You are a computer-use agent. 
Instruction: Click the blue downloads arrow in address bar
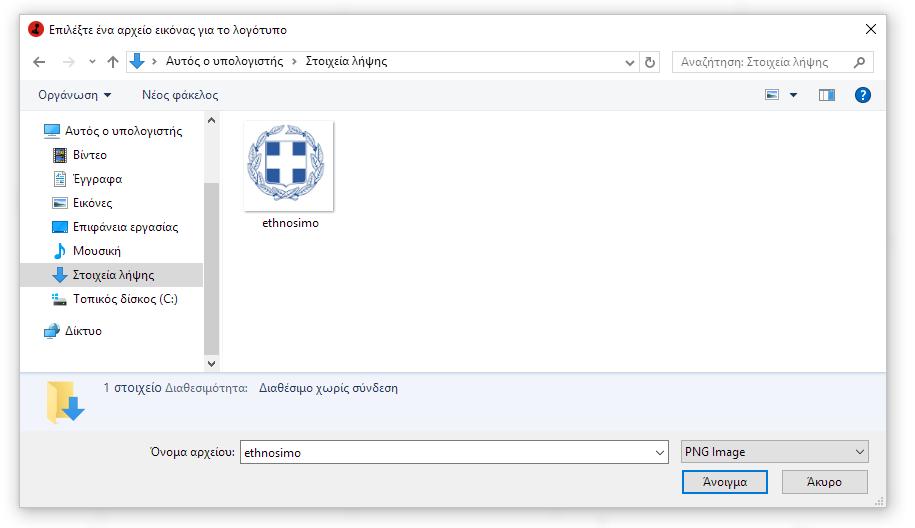click(x=137, y=61)
